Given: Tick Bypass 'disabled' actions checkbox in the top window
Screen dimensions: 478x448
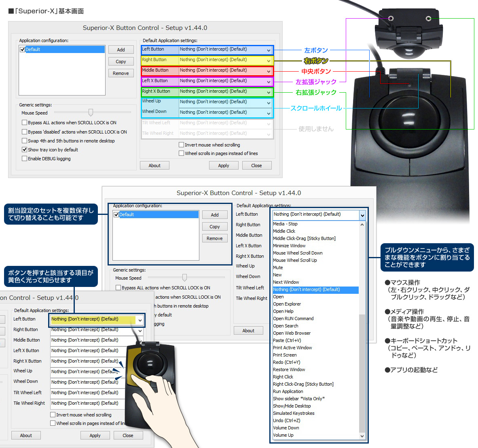Looking at the screenshot, I should click(x=24, y=132).
